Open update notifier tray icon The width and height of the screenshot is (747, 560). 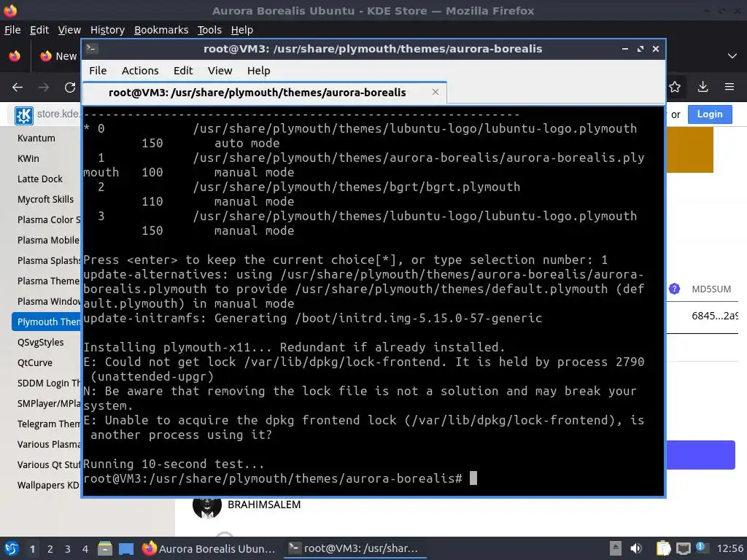click(x=702, y=548)
